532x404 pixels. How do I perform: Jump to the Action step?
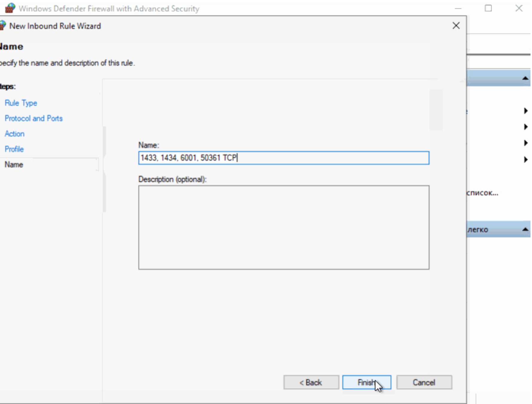pyautogui.click(x=14, y=134)
